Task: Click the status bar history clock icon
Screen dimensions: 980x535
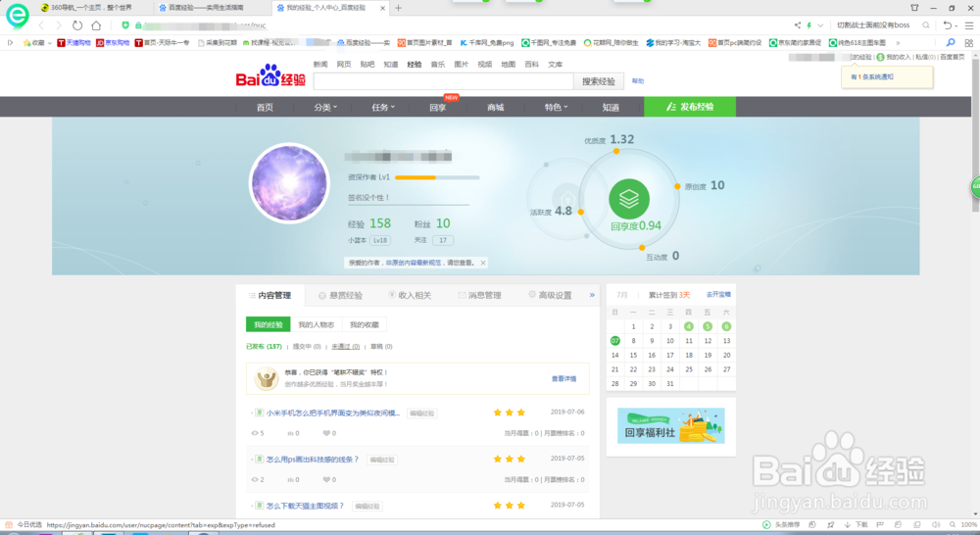Action: 811,525
